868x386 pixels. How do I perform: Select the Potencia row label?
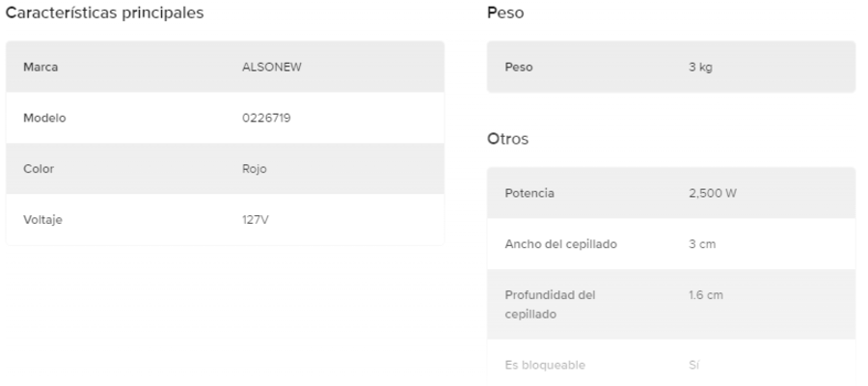(529, 193)
